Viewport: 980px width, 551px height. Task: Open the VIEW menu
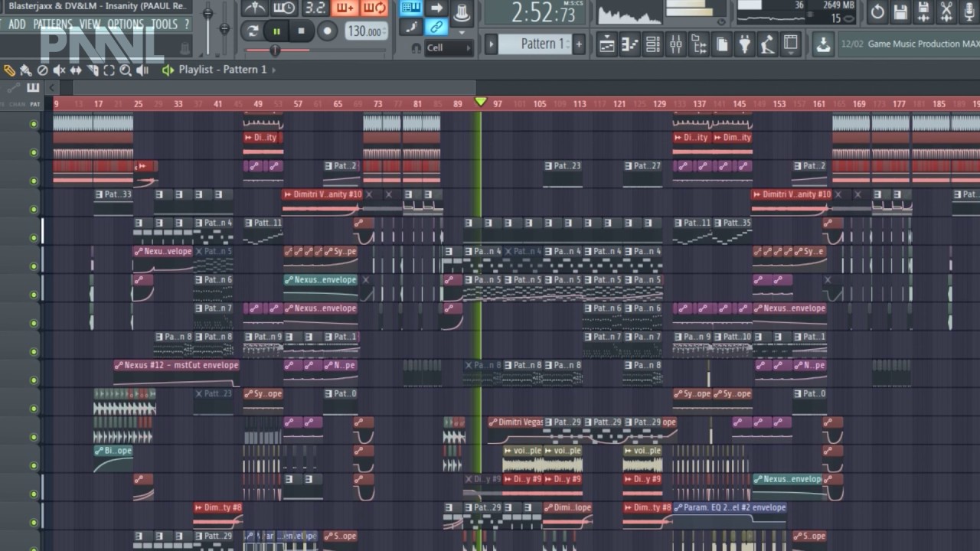[x=90, y=24]
